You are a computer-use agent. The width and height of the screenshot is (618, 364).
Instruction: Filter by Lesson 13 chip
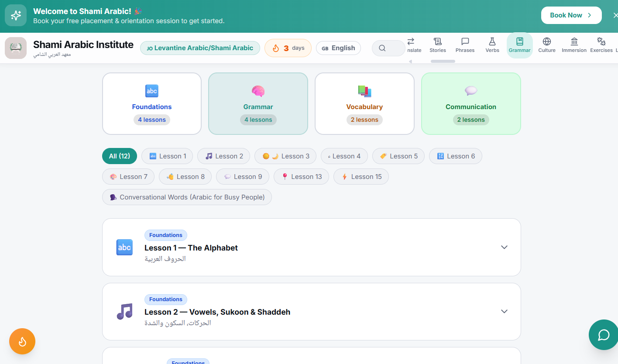301,177
